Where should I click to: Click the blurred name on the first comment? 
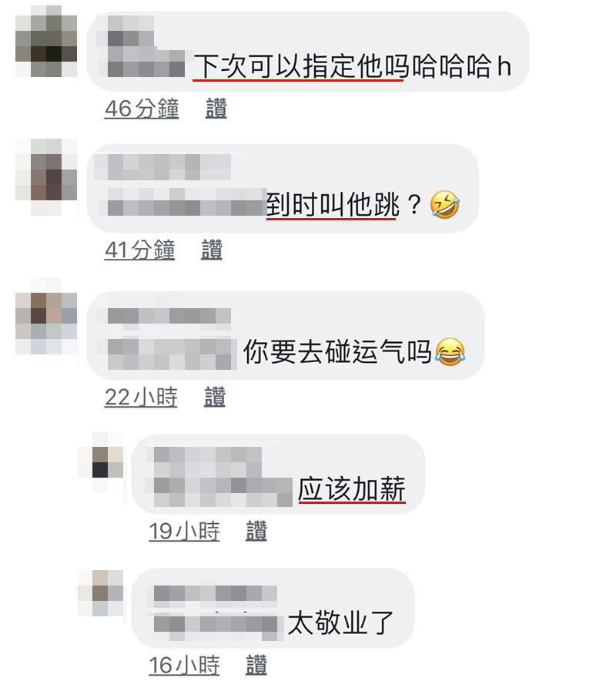pyautogui.click(x=146, y=46)
